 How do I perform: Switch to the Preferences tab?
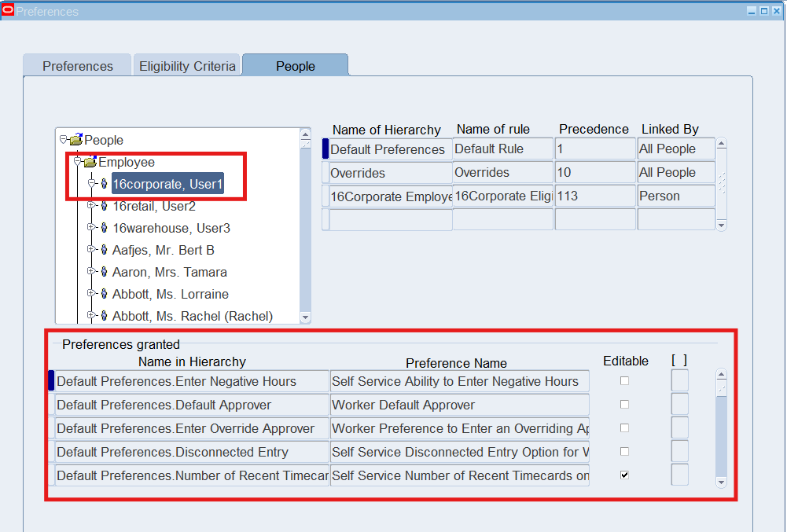[77, 66]
